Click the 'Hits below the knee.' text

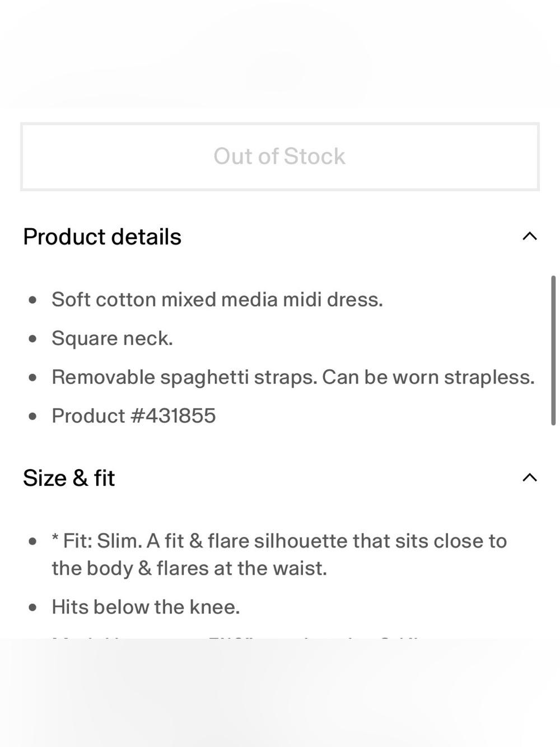tap(146, 607)
